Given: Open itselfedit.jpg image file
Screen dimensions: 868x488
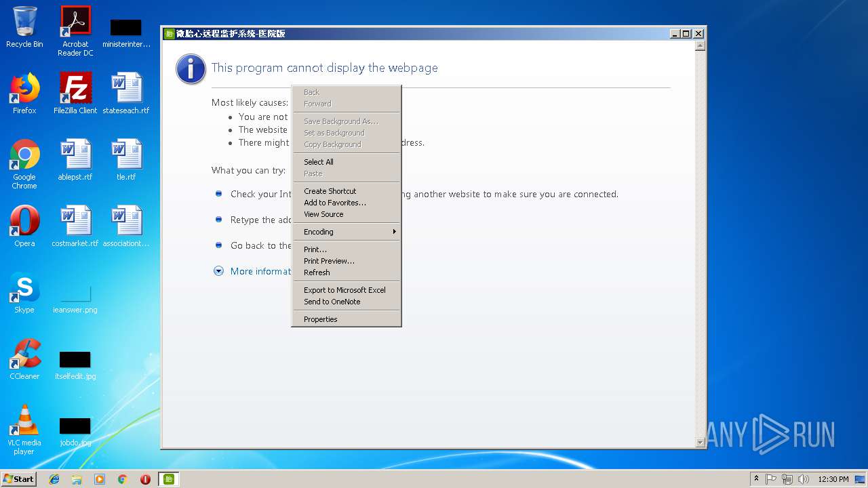Looking at the screenshot, I should 75,365.
